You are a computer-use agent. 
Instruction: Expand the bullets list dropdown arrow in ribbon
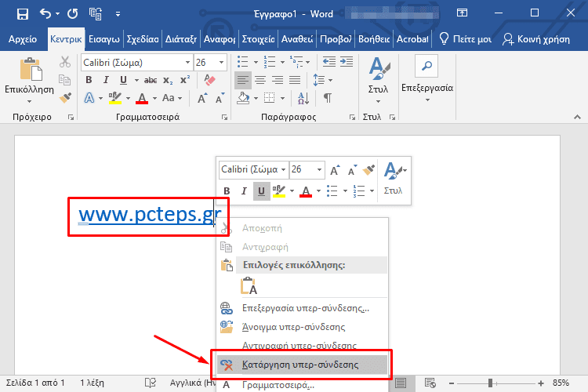coord(256,62)
